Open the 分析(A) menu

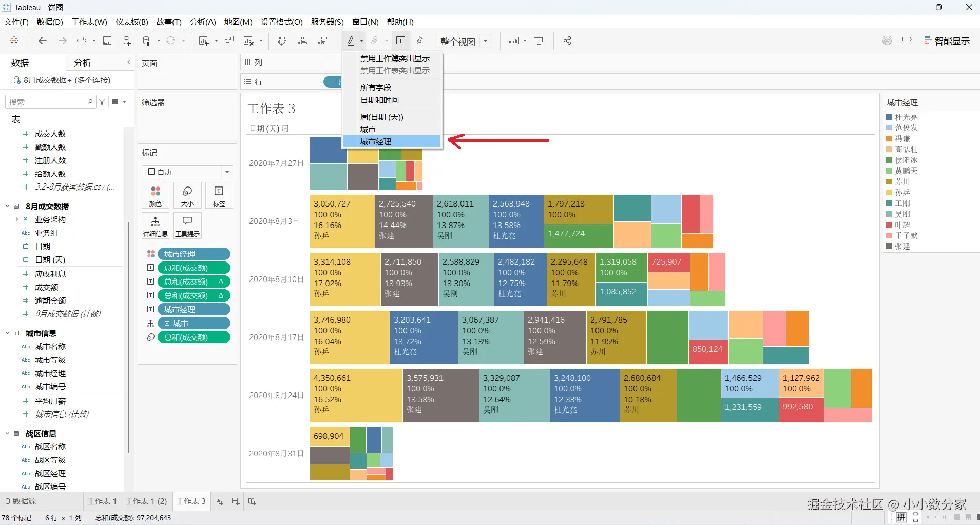tap(203, 22)
